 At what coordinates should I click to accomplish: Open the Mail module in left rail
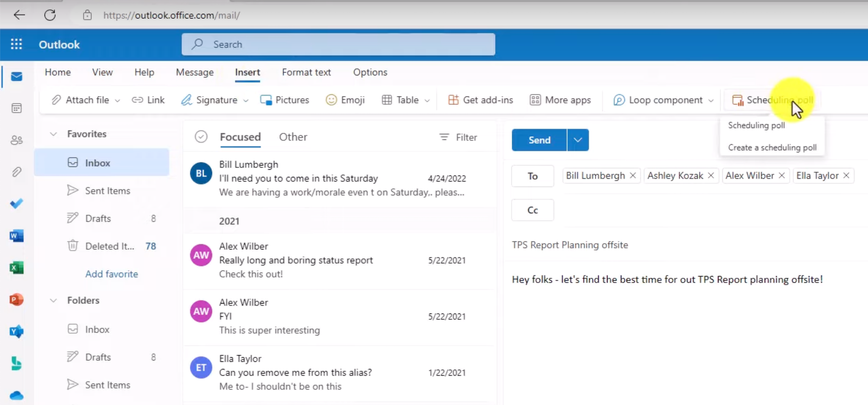17,76
